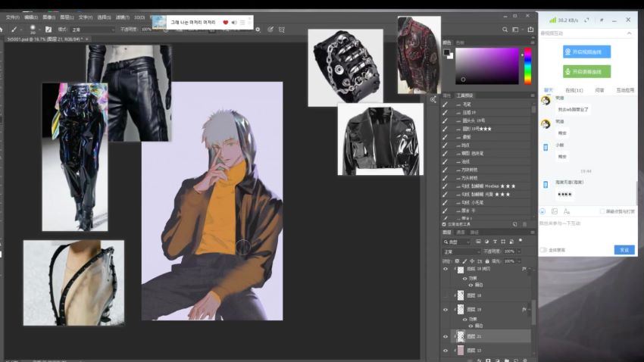Viewport: 644px width, 362px height.
Task: Open the brush preset picker showing size 300
Action: (34, 29)
